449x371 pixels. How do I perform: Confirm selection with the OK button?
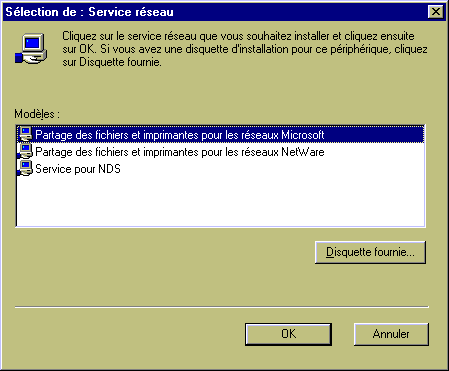pyautogui.click(x=288, y=334)
